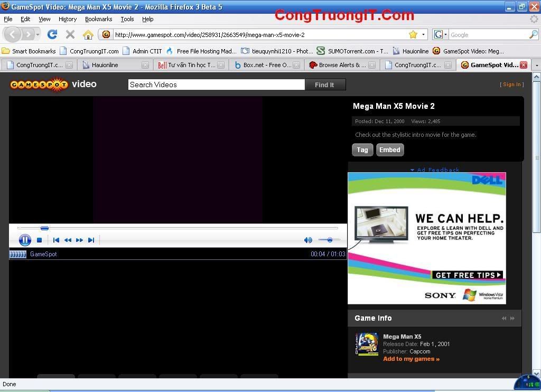The width and height of the screenshot is (541, 392).
Task: Open the Tools menu
Action: pos(127,19)
